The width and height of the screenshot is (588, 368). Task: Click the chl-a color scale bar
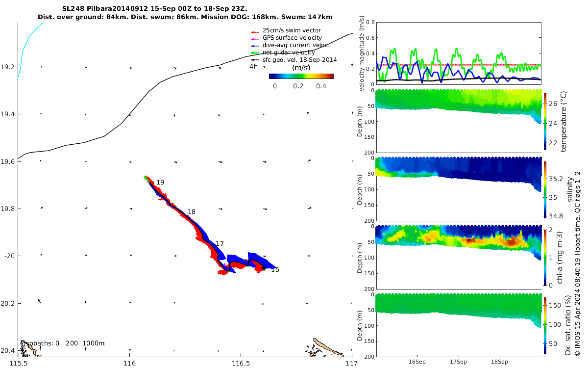[545, 257]
